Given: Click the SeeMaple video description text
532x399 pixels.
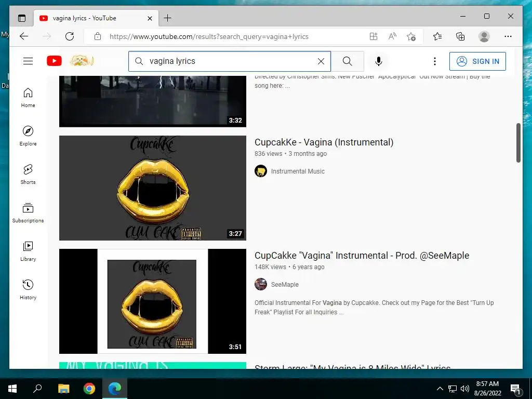Looking at the screenshot, I should 374,308.
